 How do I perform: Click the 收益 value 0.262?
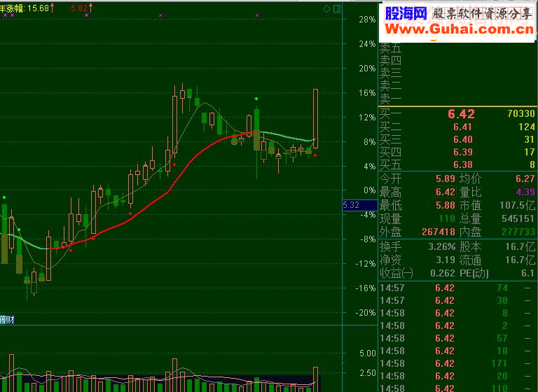click(443, 273)
